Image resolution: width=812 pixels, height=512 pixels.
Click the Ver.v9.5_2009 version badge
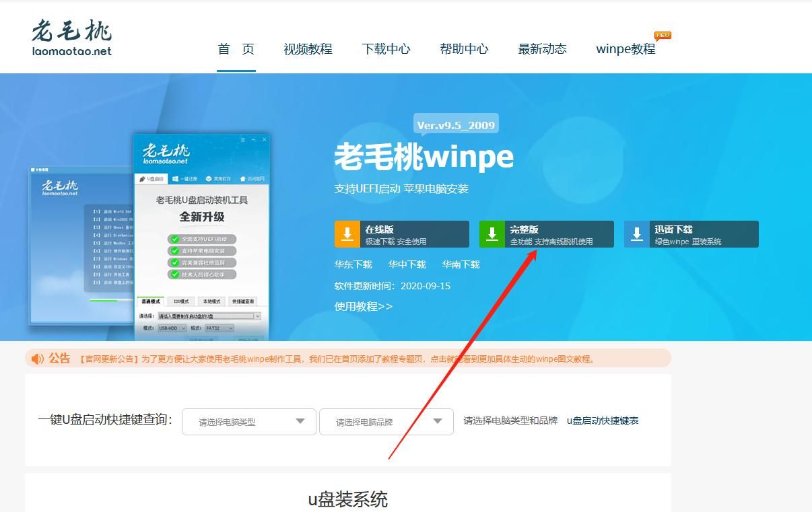[456, 125]
